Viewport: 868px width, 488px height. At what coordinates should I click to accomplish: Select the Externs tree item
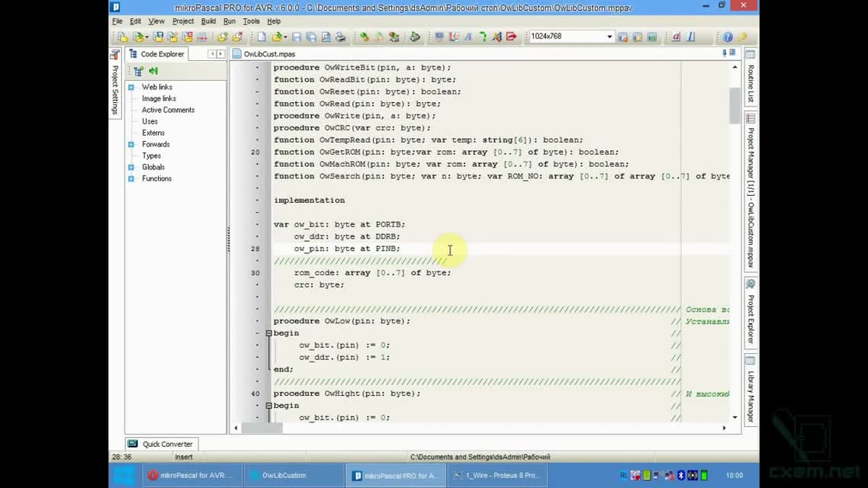pyautogui.click(x=153, y=133)
